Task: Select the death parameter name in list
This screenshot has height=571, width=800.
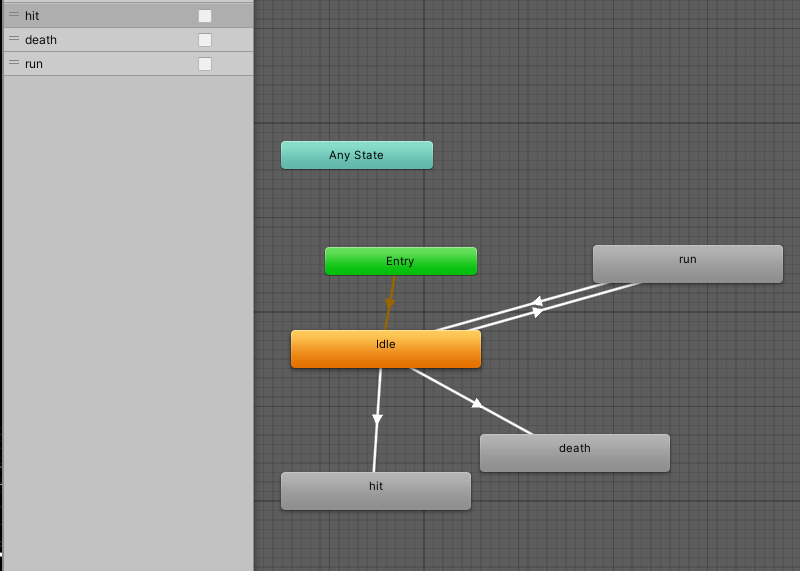Action: click(41, 40)
